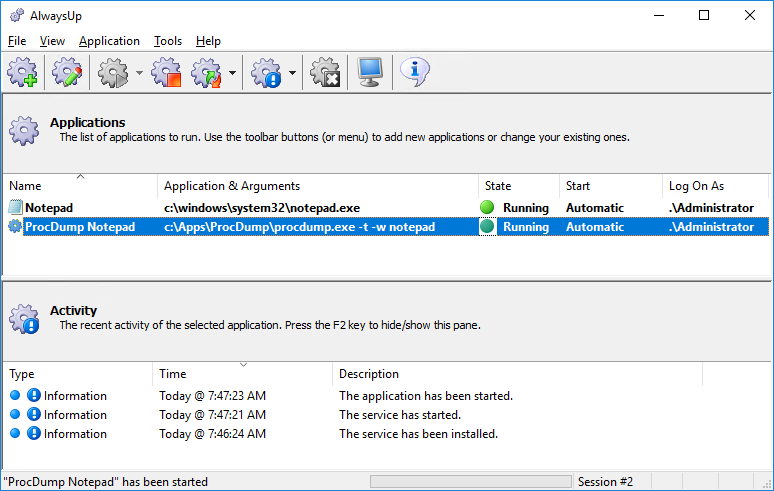Expand the activity report dropdown arrow
The height and width of the screenshot is (491, 774).
pos(292,73)
